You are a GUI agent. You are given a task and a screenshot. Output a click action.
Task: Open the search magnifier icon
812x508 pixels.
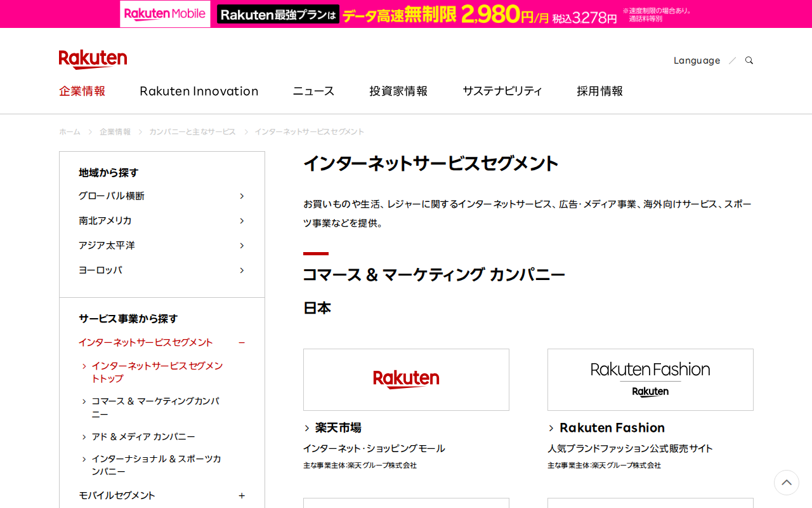(749, 60)
